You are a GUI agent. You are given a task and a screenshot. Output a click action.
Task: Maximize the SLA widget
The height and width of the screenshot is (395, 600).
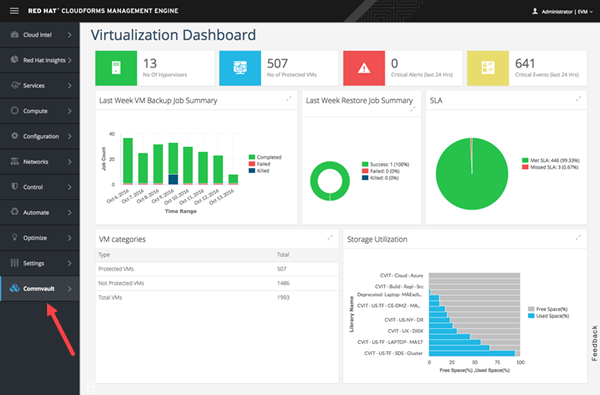(x=578, y=99)
